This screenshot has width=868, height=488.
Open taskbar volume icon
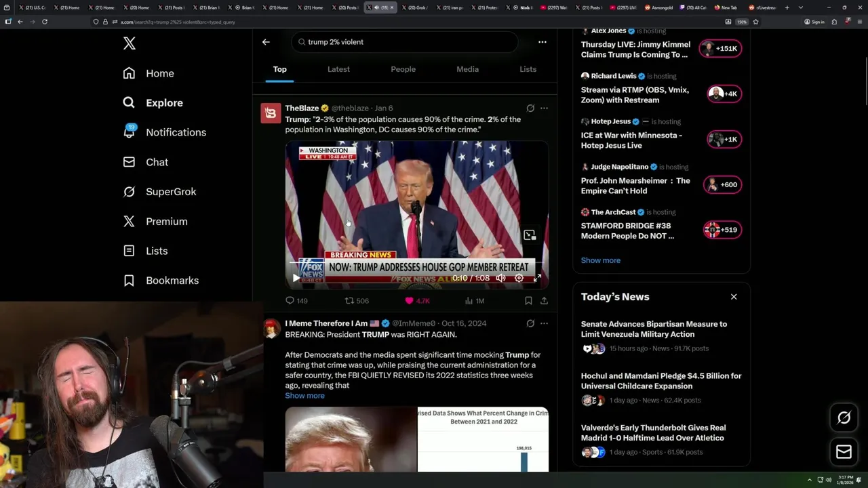click(x=829, y=480)
